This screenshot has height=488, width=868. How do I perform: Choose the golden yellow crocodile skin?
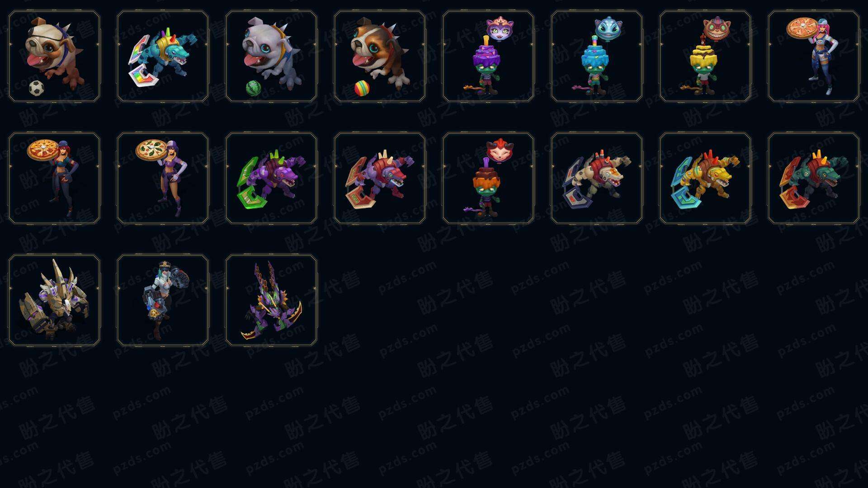point(705,178)
